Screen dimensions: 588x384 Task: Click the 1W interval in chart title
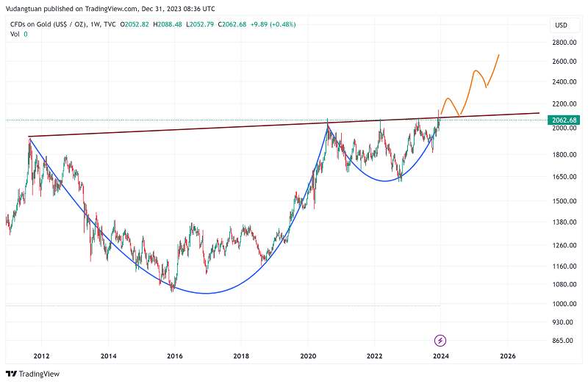[97, 25]
